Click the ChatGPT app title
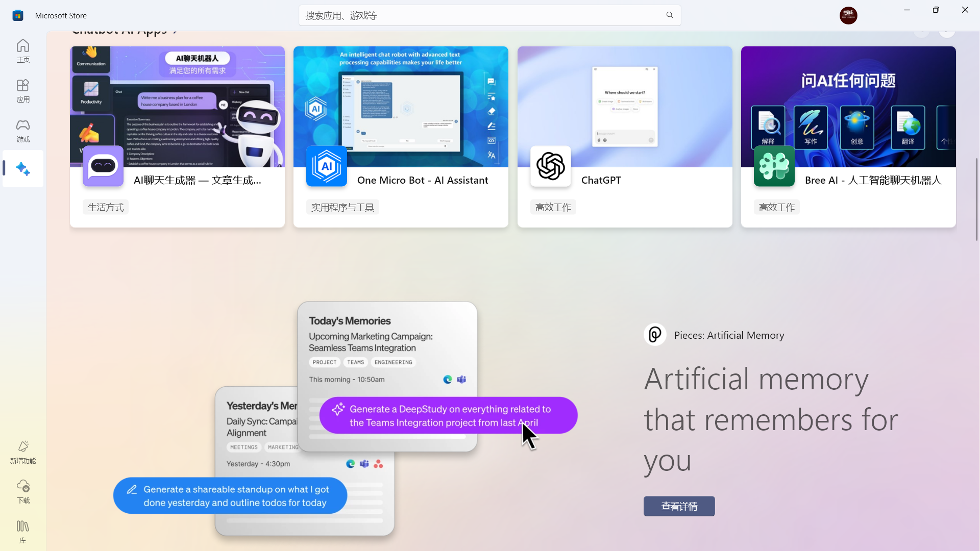The width and height of the screenshot is (980, 551). coord(601,180)
